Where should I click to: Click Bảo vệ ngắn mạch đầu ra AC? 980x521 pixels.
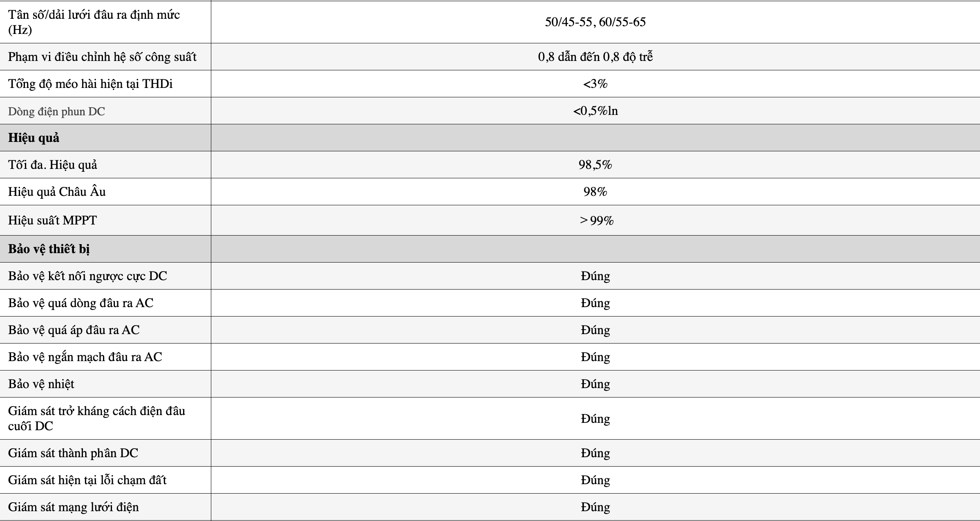click(85, 357)
